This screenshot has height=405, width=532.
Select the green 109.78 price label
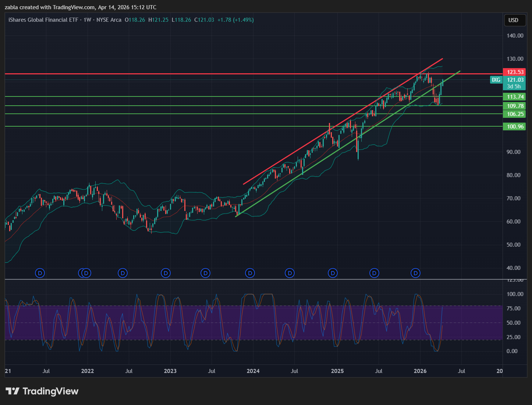pyautogui.click(x=515, y=106)
